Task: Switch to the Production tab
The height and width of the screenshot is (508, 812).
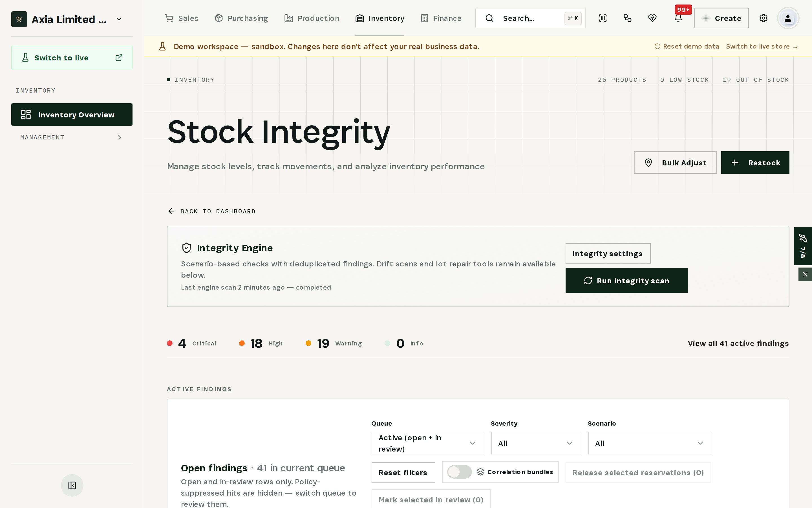Action: click(312, 18)
